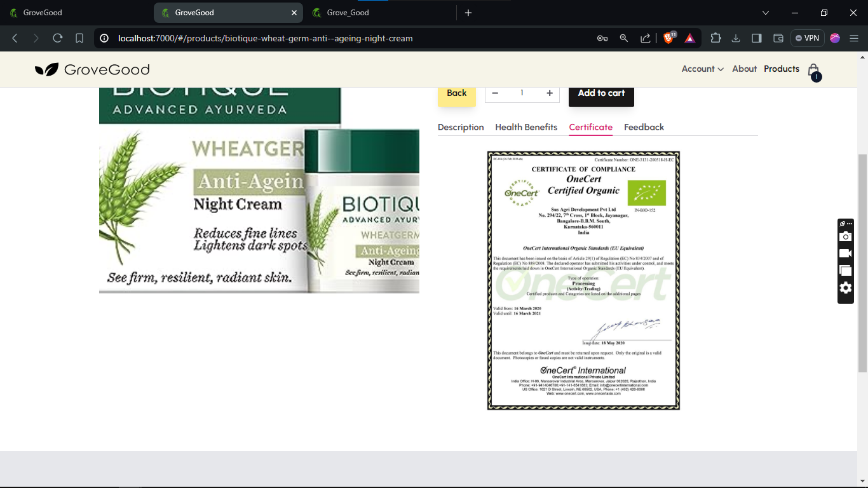868x488 pixels.
Task: Click the capture toolbar more options dots
Action: tap(850, 224)
